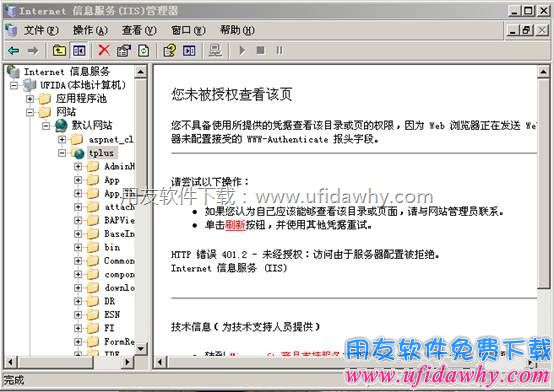Click the connect to computer toolbar icon

pos(215,51)
